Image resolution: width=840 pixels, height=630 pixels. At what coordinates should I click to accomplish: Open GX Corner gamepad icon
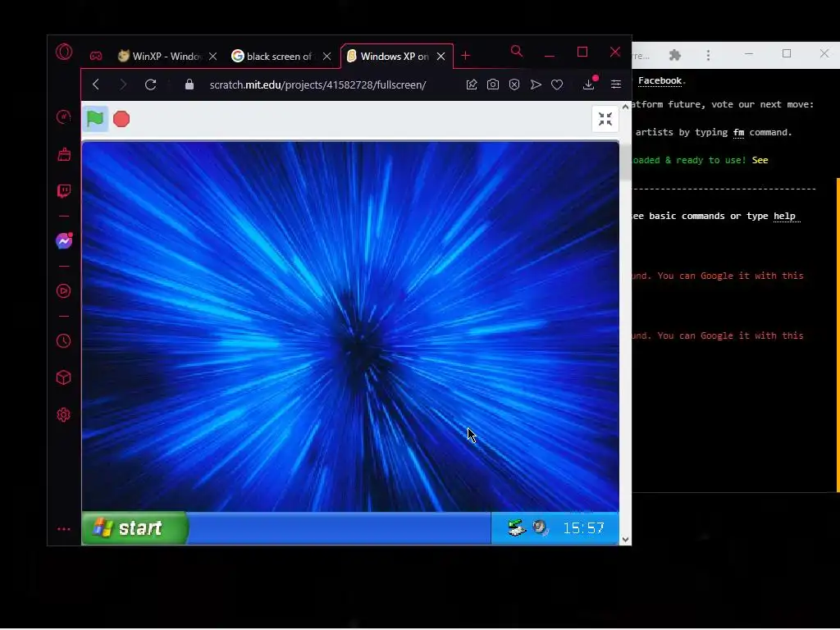96,56
